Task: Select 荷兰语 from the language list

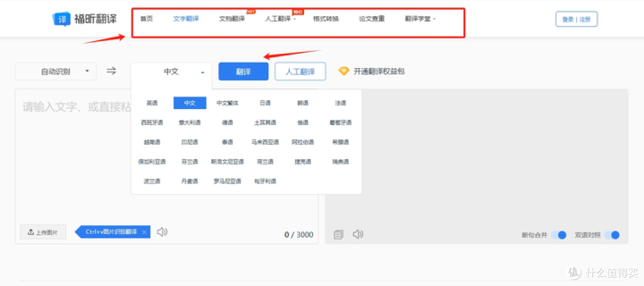Action: pos(265,162)
